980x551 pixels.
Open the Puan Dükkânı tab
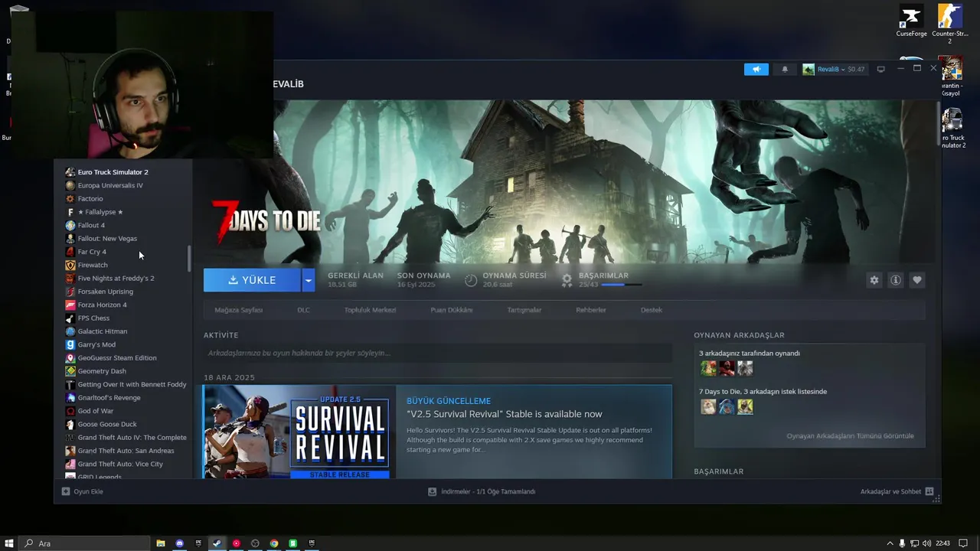pos(452,310)
